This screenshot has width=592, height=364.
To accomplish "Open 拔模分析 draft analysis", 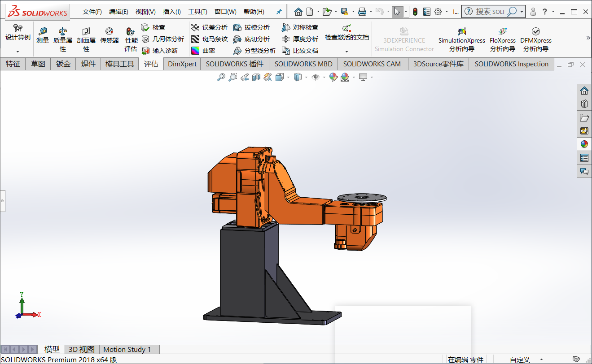I will click(251, 27).
